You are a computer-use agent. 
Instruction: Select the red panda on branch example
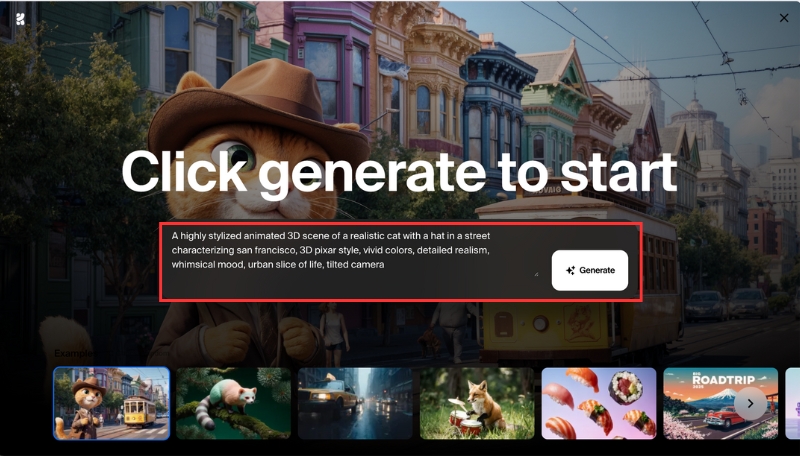pos(233,403)
